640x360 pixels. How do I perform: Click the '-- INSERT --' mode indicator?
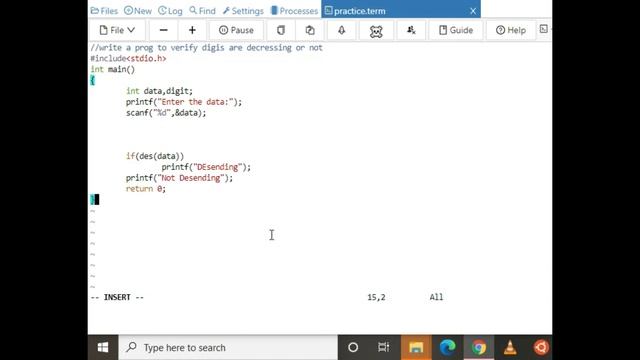click(117, 297)
